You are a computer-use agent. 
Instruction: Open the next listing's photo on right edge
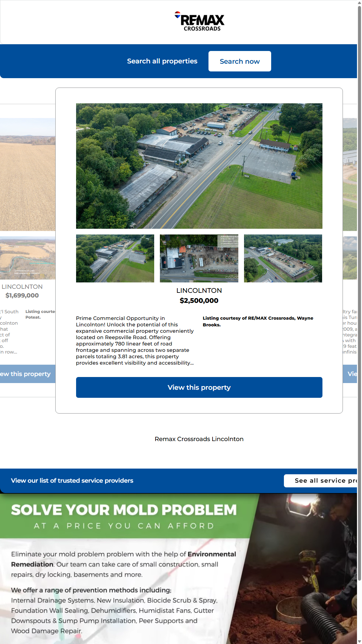350,174
